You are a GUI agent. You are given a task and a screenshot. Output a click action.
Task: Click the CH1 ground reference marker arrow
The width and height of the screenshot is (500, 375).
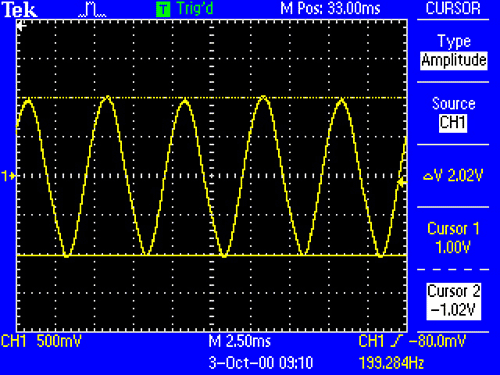click(x=9, y=176)
